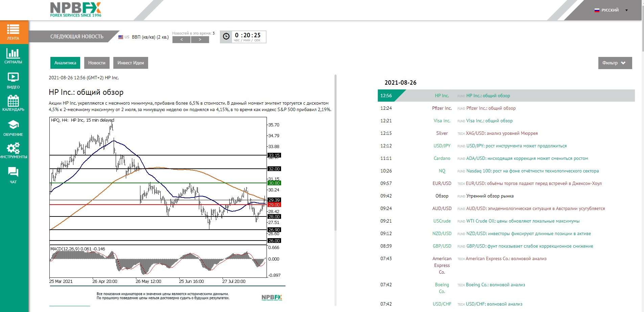
Task: Open American Express Co.: волновой анализ
Action: click(506, 258)
